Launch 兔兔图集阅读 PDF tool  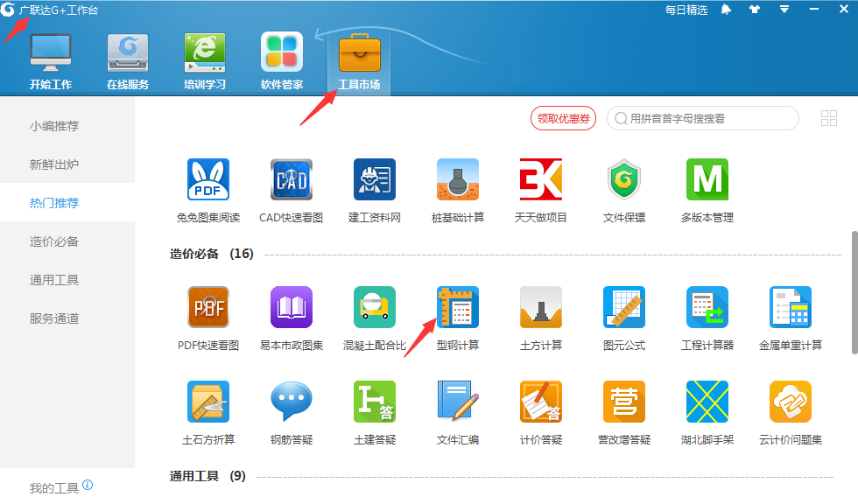point(208,180)
